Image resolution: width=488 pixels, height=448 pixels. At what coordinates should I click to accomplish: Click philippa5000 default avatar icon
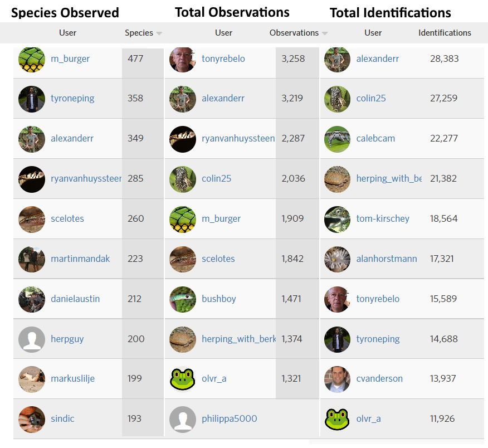click(x=183, y=420)
